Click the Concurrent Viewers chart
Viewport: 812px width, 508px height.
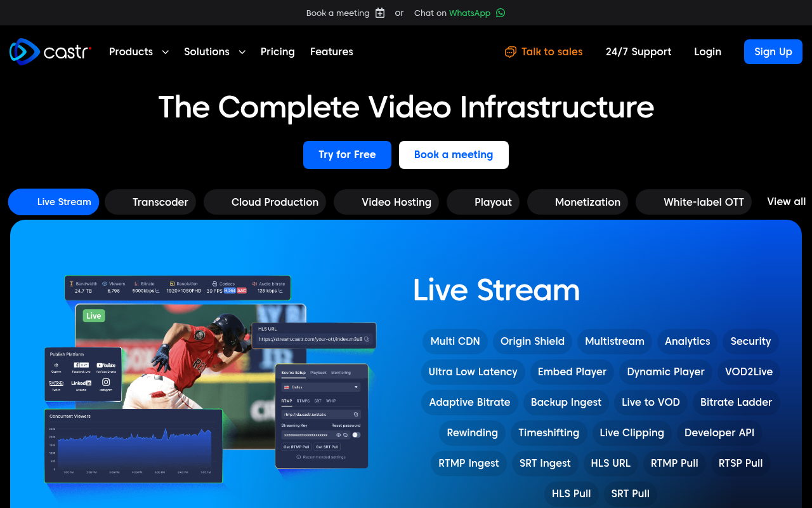[x=133, y=446]
